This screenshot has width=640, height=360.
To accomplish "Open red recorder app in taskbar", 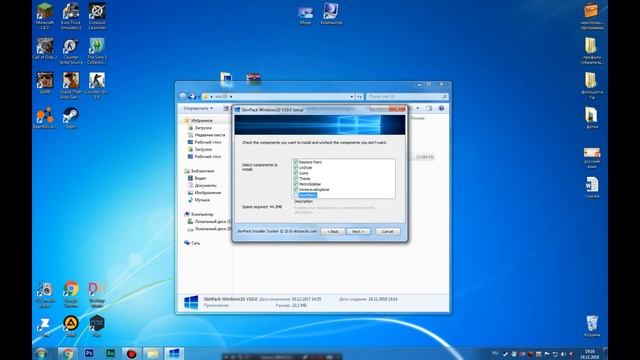I will (x=131, y=353).
